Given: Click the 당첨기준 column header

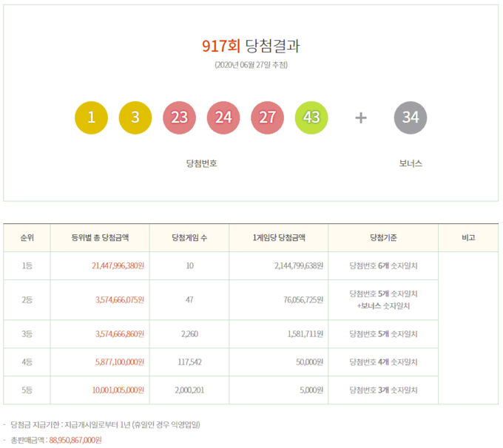Looking at the screenshot, I should (x=383, y=237).
